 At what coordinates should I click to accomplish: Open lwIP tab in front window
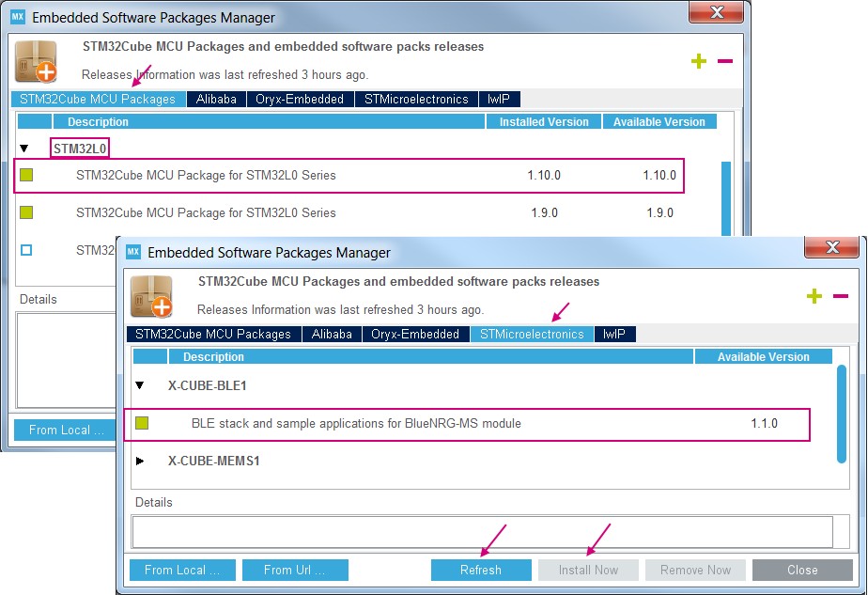[x=614, y=334]
